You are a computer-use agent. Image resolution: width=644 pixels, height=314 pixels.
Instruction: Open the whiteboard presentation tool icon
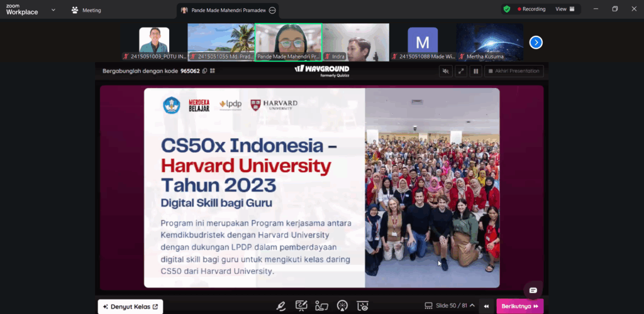[x=301, y=306]
